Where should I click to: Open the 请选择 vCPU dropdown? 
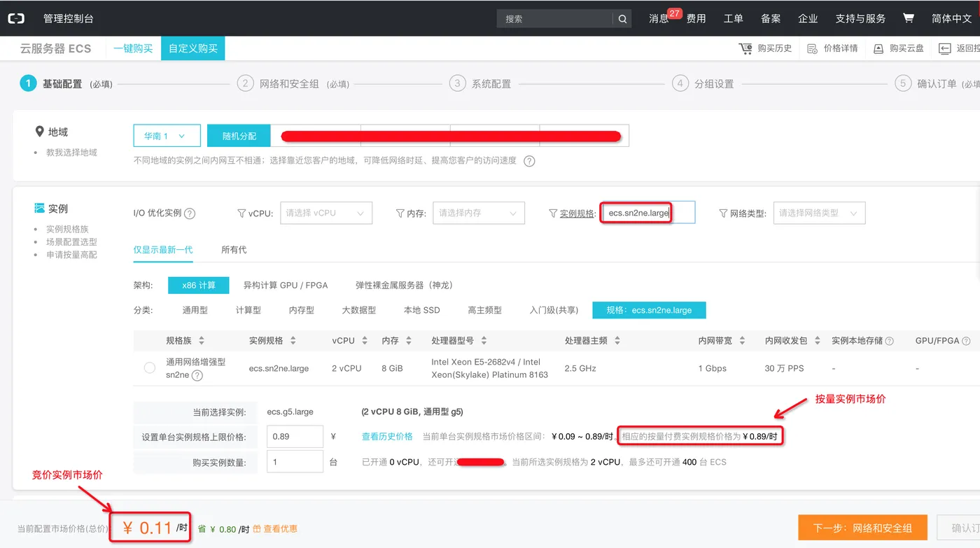click(326, 213)
